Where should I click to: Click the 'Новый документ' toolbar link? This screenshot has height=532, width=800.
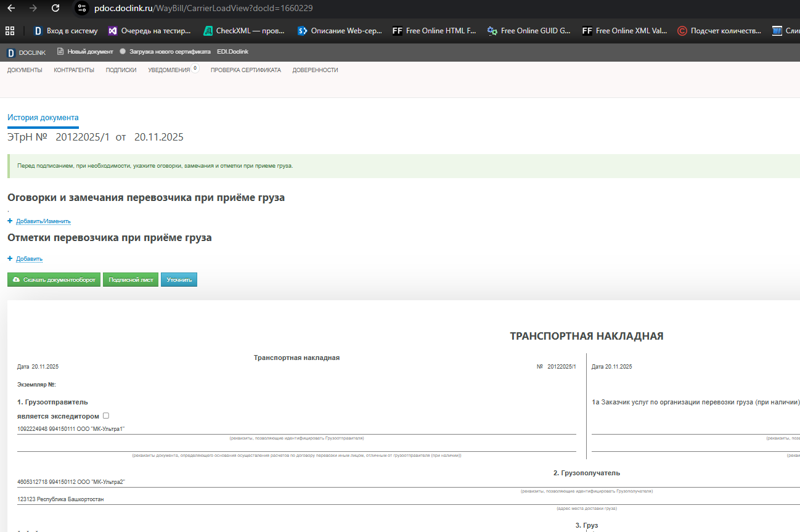click(x=85, y=52)
